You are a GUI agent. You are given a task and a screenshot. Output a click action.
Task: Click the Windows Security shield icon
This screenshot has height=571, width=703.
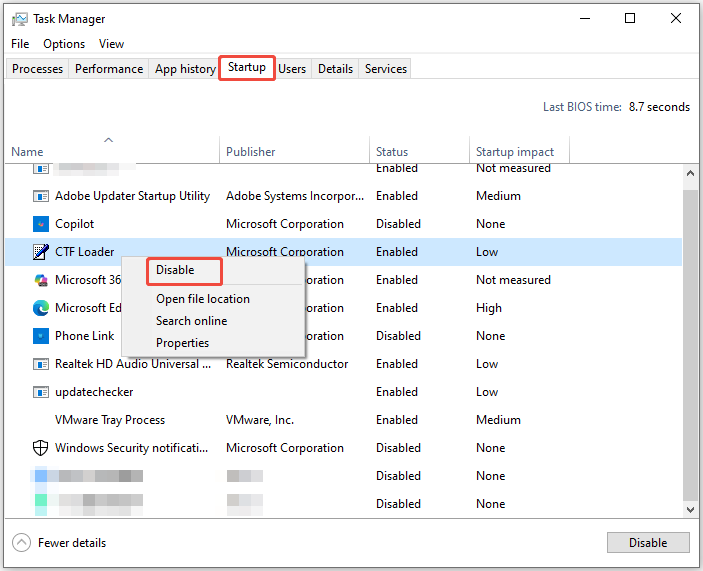point(41,448)
